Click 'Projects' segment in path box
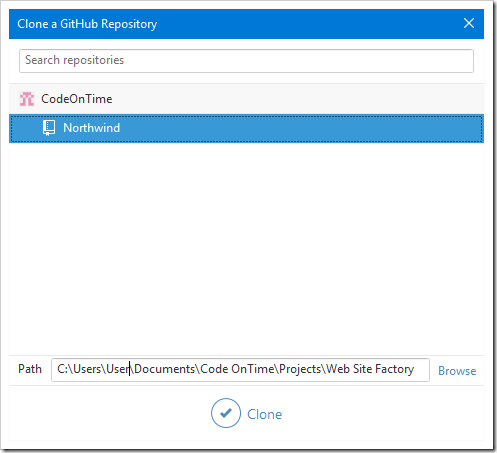Image resolution: width=497 pixels, height=453 pixels. [x=300, y=369]
